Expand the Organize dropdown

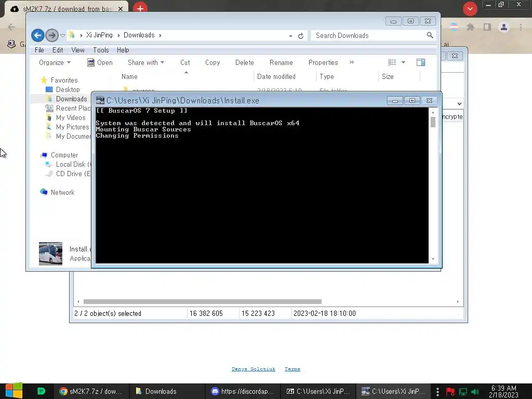pos(55,62)
